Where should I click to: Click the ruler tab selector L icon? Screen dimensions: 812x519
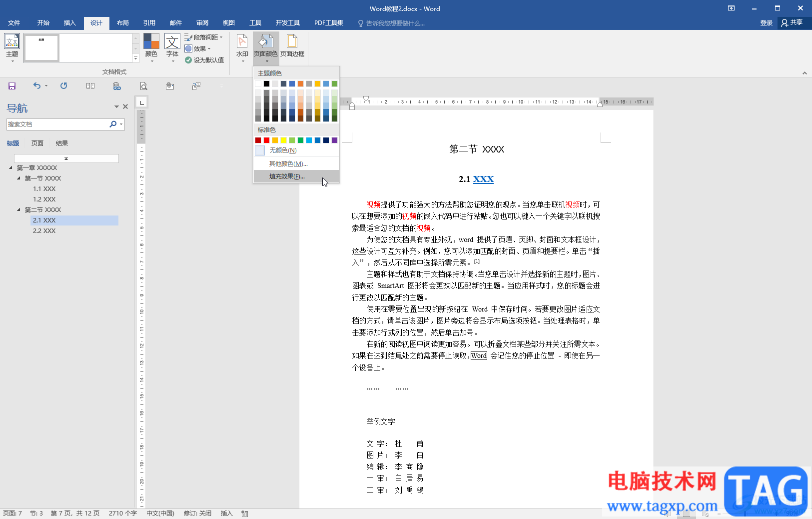click(x=142, y=102)
